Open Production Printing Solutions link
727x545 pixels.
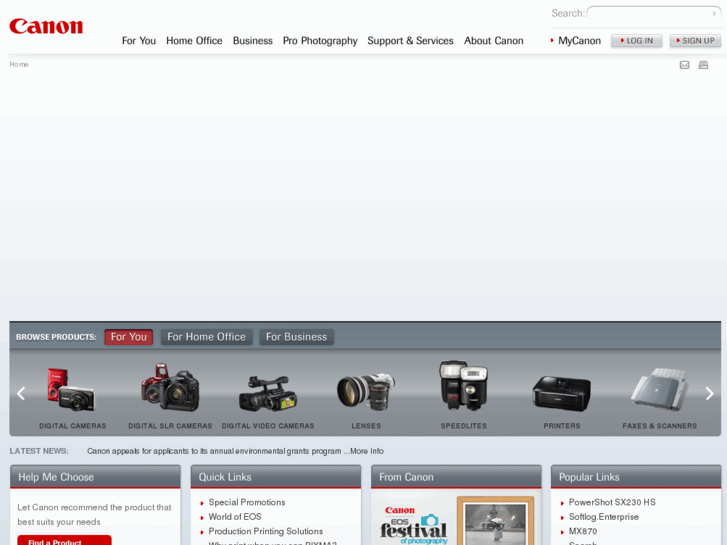266,531
